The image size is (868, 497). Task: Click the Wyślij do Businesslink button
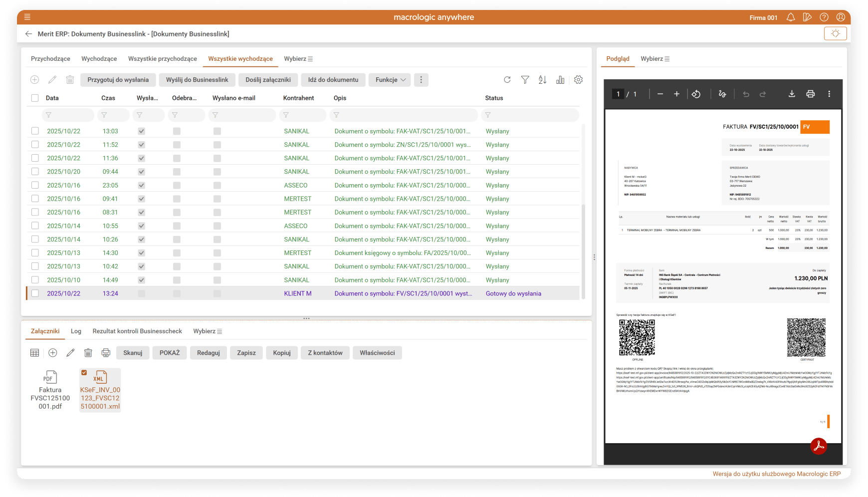click(x=197, y=80)
